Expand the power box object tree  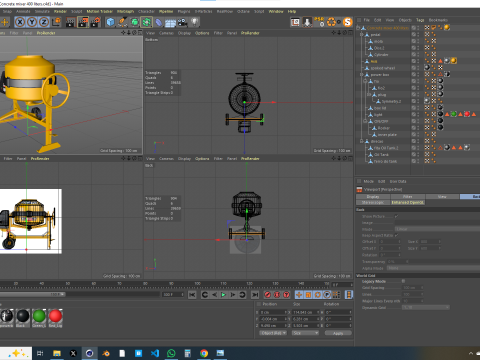[362, 75]
